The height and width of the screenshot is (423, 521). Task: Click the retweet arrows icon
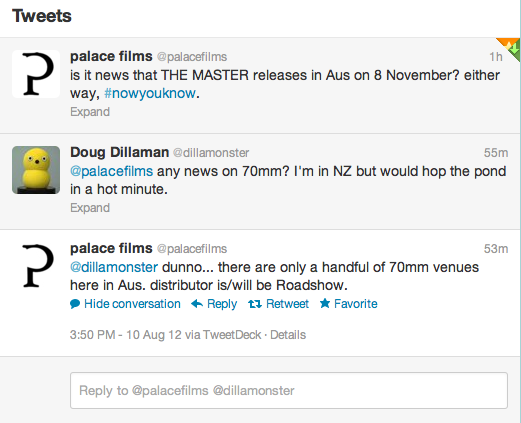(255, 304)
